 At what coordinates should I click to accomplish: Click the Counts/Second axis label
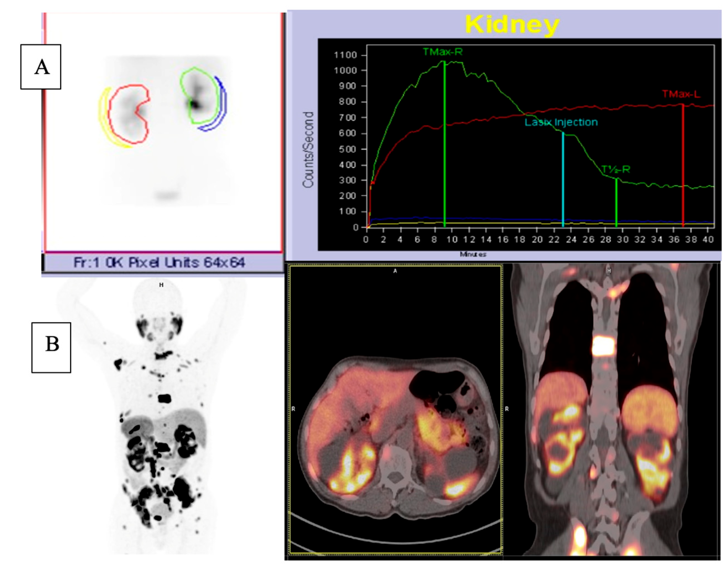[308, 150]
